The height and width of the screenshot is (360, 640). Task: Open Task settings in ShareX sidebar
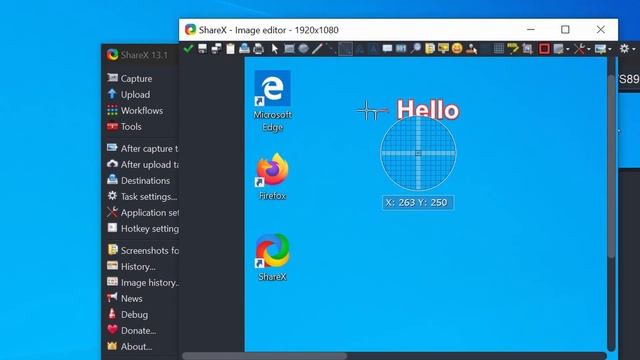(142, 197)
